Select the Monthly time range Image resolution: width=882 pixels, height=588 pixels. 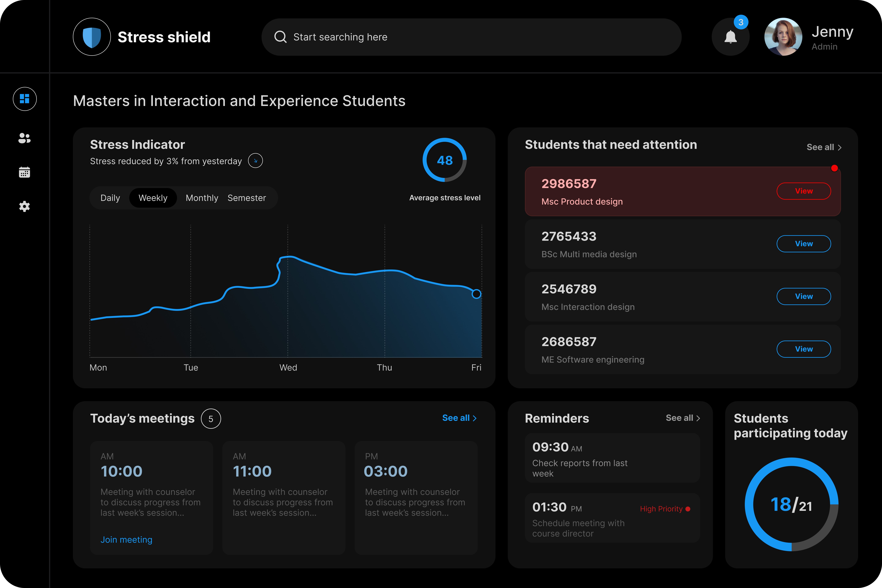coord(202,198)
